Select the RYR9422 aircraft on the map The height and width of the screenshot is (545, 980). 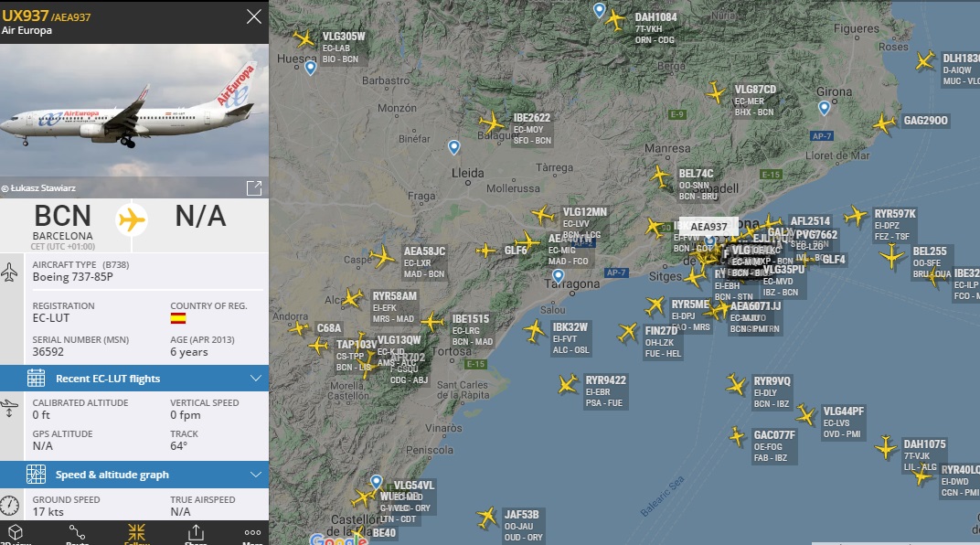click(568, 384)
